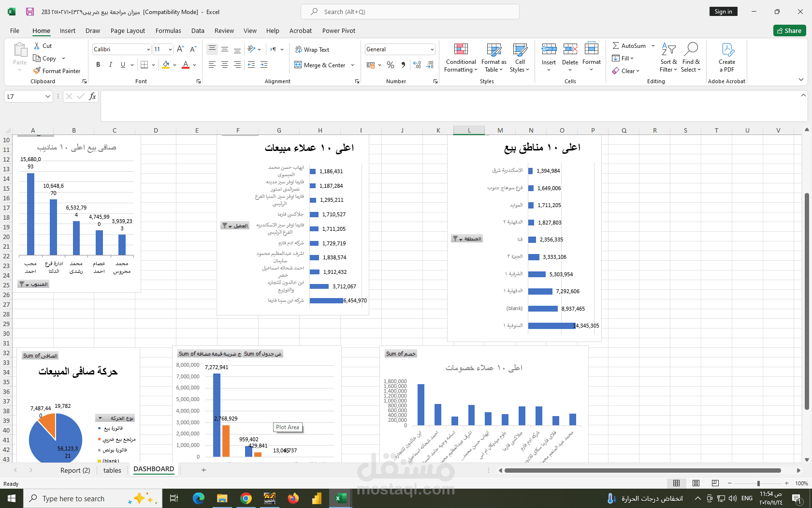Open the Clear menu button
Image resolution: width=812 pixels, height=508 pixels.
pyautogui.click(x=625, y=71)
